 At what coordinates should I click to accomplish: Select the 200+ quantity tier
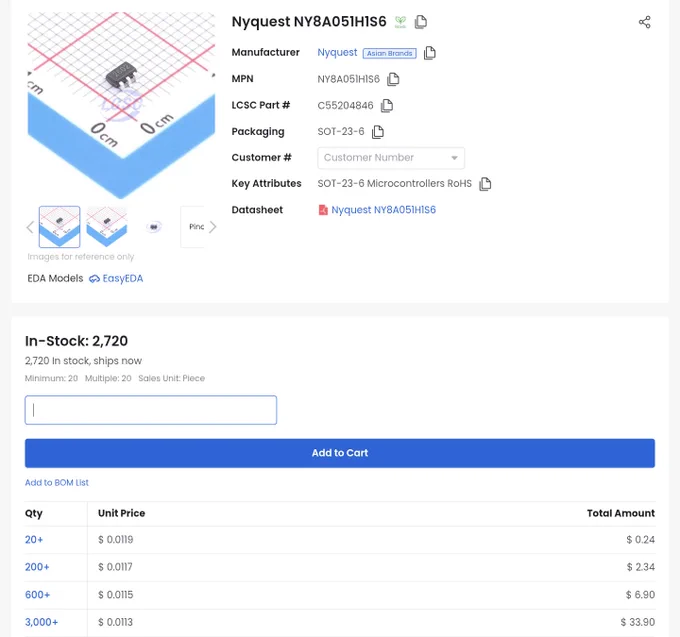coord(37,567)
